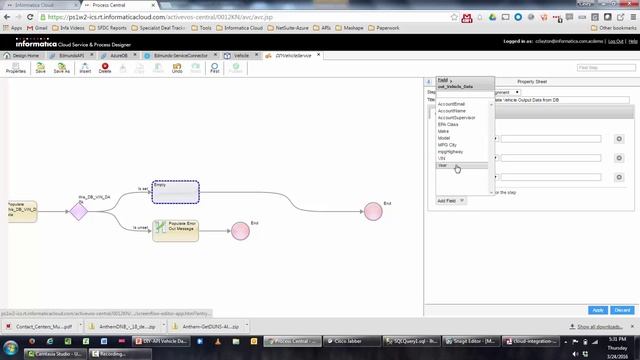Open the Add Field dropdown
The image size is (640, 360).
pyautogui.click(x=451, y=201)
